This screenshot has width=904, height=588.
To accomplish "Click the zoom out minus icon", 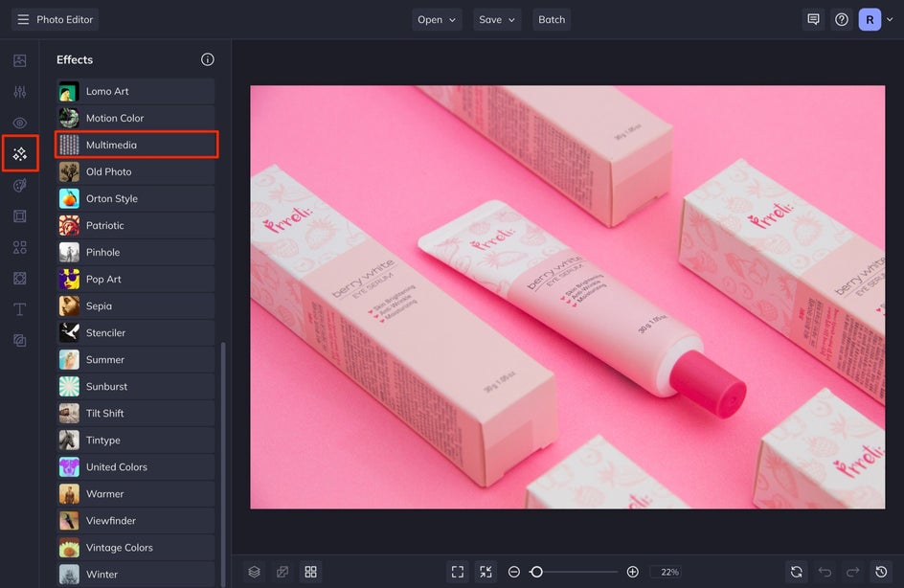I will pos(513,572).
